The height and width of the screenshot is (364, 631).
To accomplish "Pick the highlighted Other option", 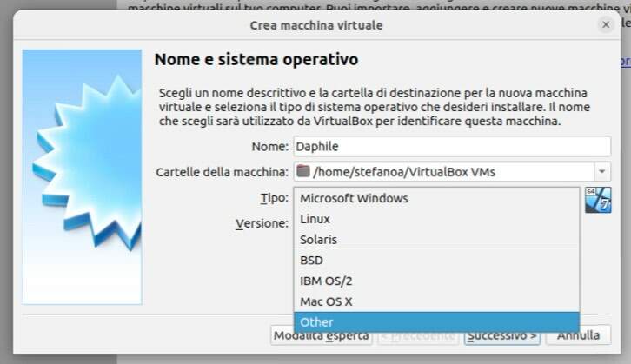I will click(436, 322).
